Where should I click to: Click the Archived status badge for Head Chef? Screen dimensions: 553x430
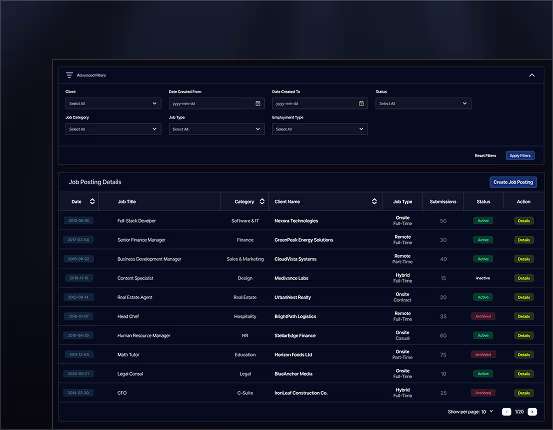click(483, 316)
